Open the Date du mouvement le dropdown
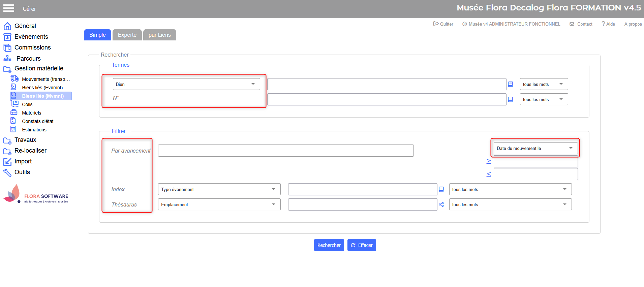The width and height of the screenshot is (644, 287). point(535,148)
